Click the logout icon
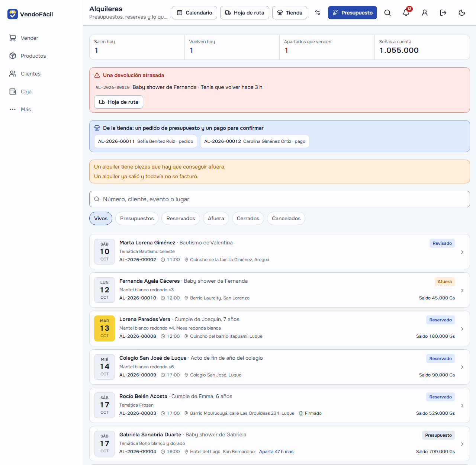 click(x=443, y=13)
